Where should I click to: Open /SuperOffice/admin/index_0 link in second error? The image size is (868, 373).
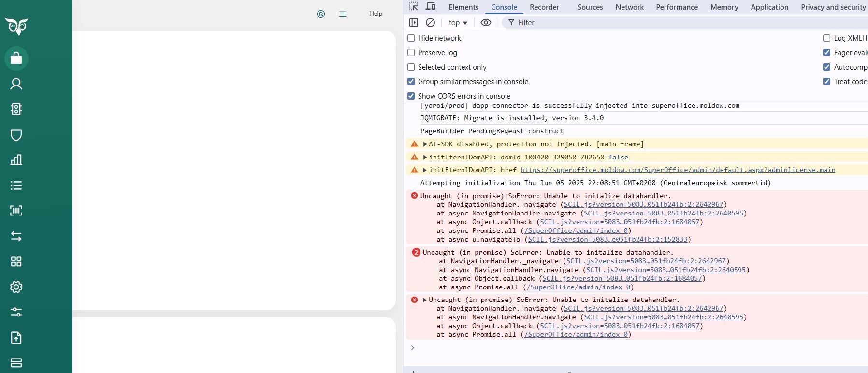(579, 287)
